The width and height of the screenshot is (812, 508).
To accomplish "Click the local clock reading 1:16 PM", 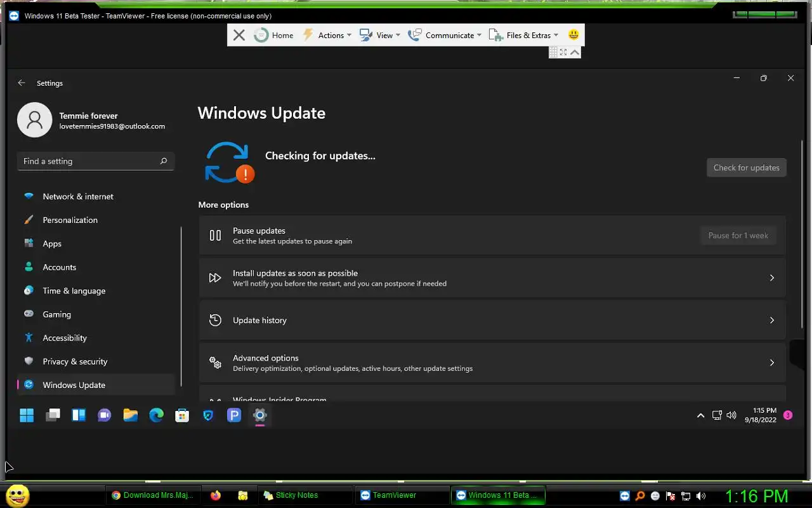I will 756,496.
